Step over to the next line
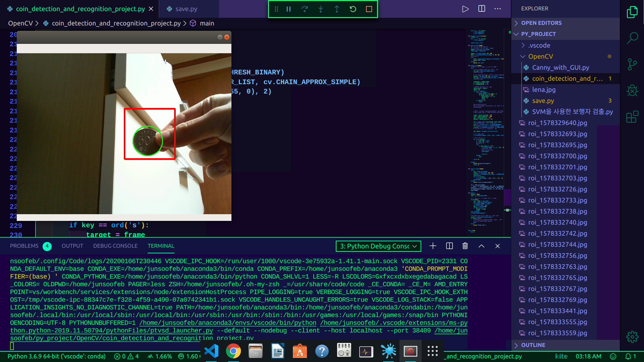Screen dimensions: 644x362 click(305, 9)
